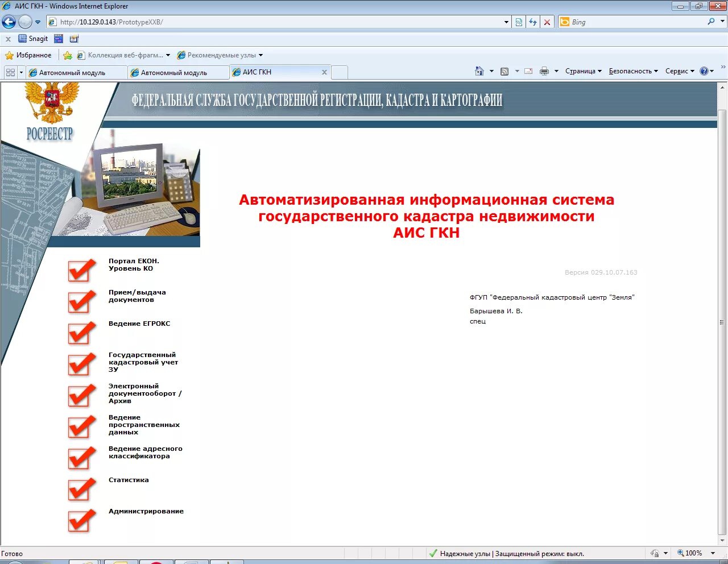The width and height of the screenshot is (728, 564).
Task: Open the Home page icon
Action: coord(479,71)
